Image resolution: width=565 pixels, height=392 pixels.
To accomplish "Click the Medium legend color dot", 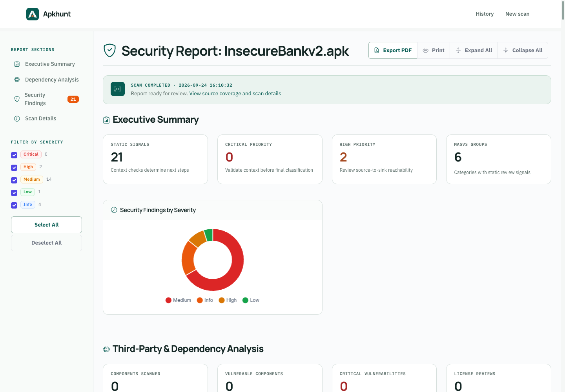I will (168, 300).
